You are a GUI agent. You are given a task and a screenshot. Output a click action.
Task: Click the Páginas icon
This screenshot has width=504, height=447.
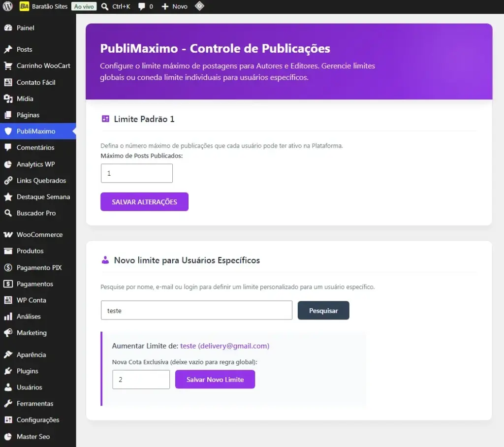8,115
